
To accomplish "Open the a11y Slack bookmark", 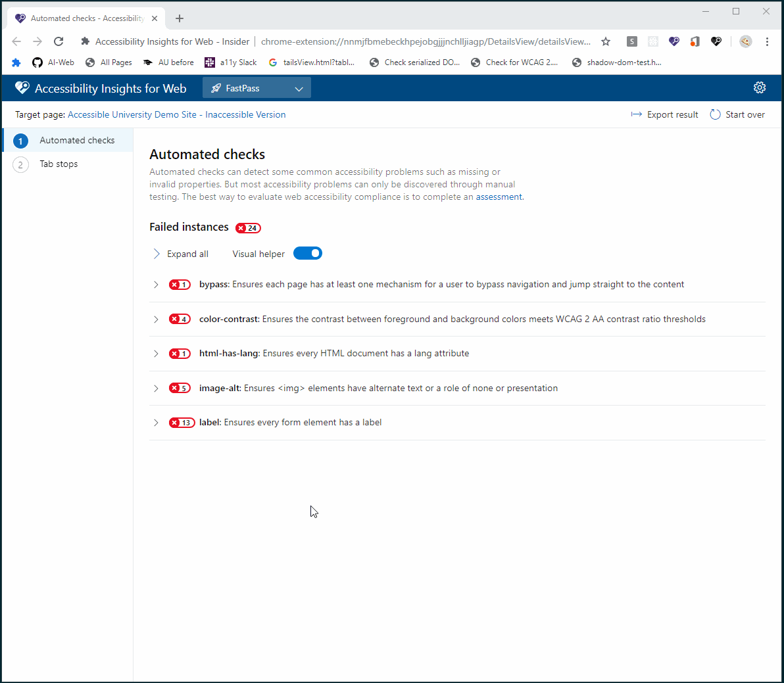I will (230, 62).
